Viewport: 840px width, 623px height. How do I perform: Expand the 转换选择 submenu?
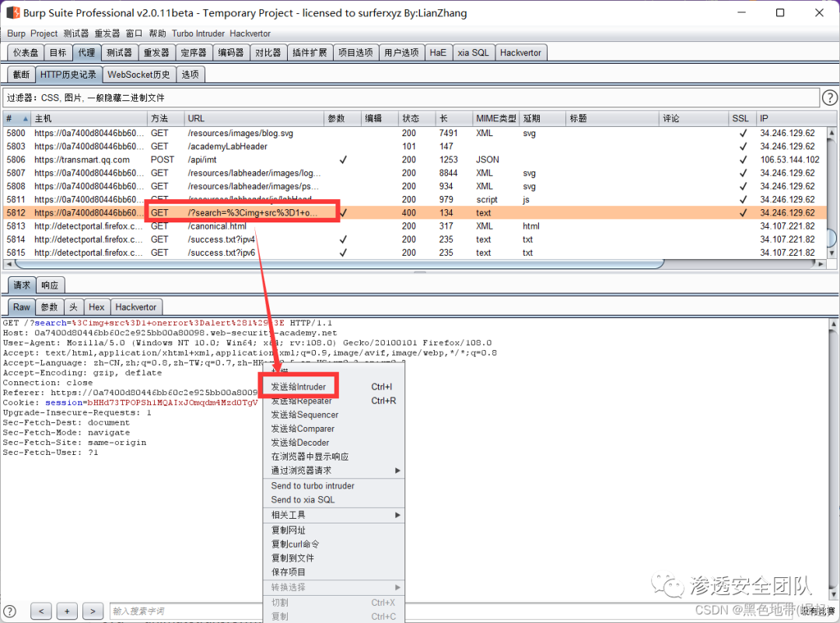[x=334, y=587]
